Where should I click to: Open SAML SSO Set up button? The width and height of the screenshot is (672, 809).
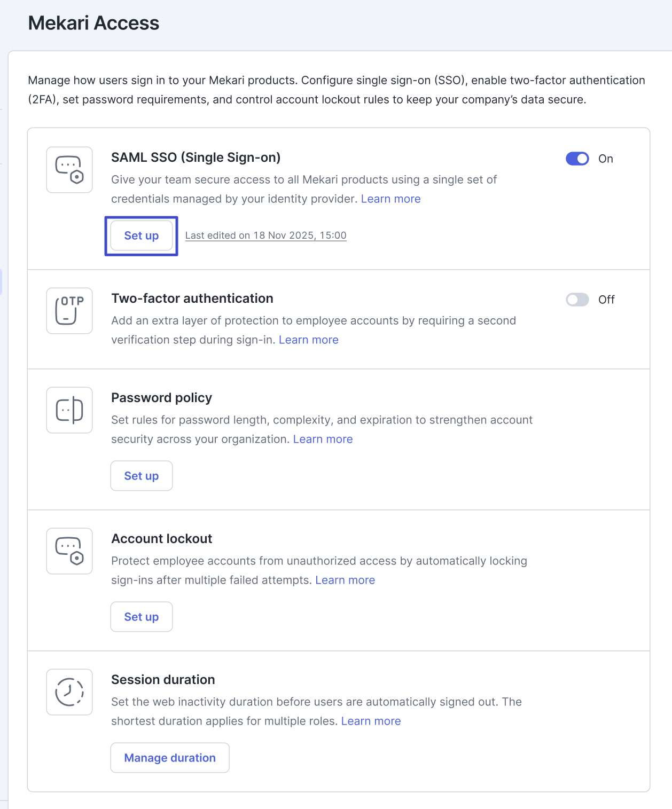tap(142, 236)
